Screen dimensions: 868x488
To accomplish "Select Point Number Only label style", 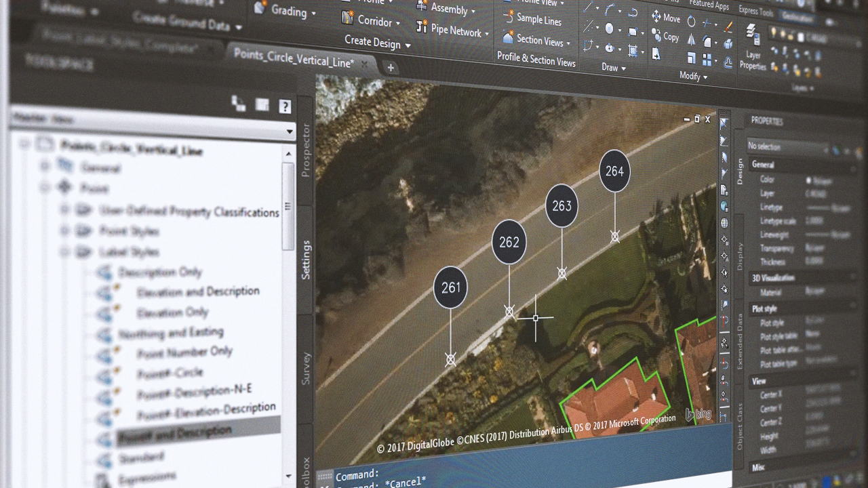I will click(184, 352).
